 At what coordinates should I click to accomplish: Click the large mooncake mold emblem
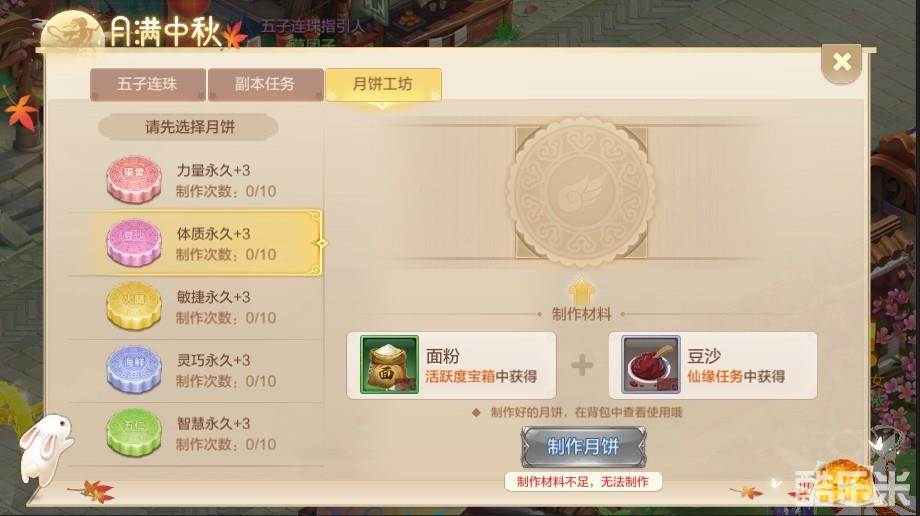click(x=581, y=192)
